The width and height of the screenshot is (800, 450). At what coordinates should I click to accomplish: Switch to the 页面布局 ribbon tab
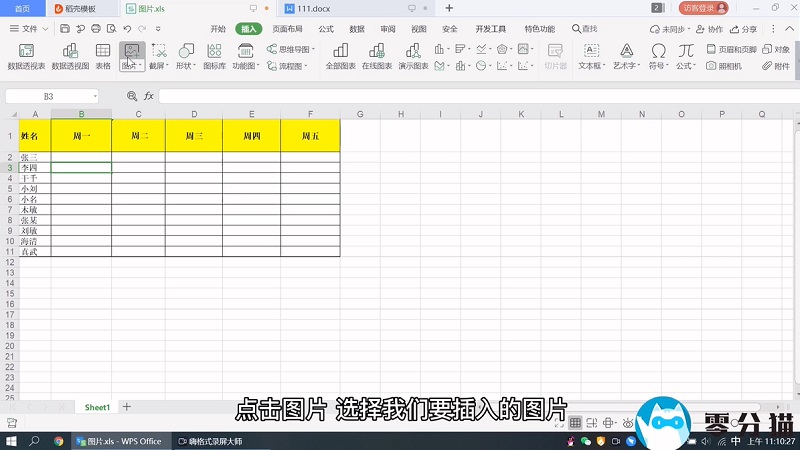(x=287, y=29)
